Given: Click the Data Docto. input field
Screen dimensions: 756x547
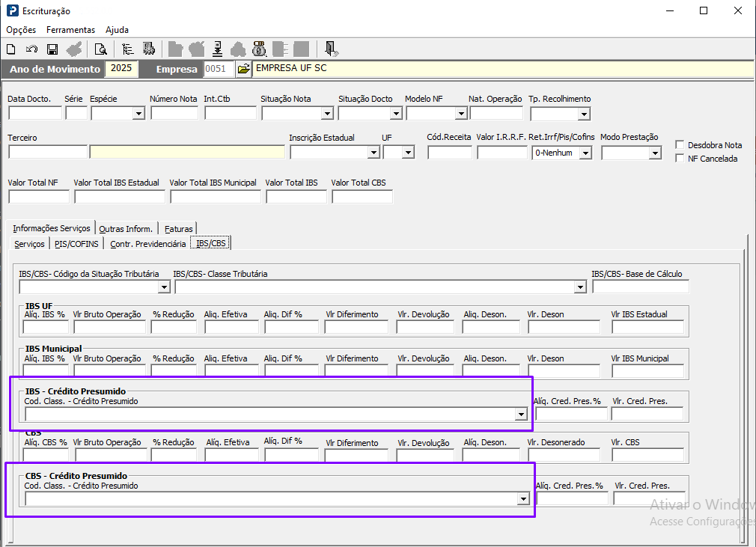Looking at the screenshot, I should click(x=34, y=114).
